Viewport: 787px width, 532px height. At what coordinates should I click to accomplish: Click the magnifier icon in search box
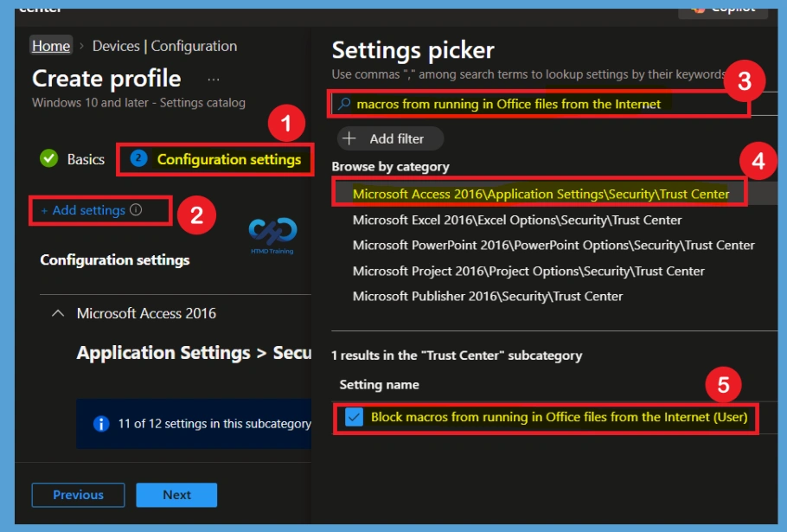pos(344,104)
